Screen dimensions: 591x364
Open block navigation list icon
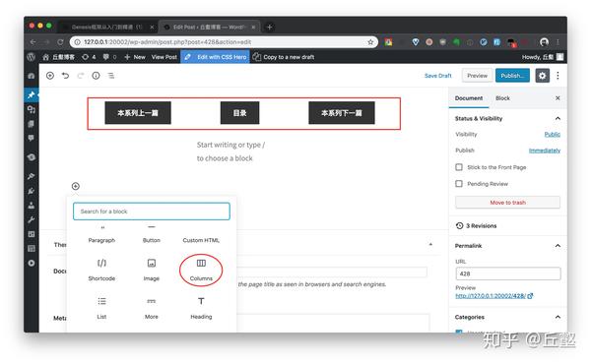pos(111,76)
